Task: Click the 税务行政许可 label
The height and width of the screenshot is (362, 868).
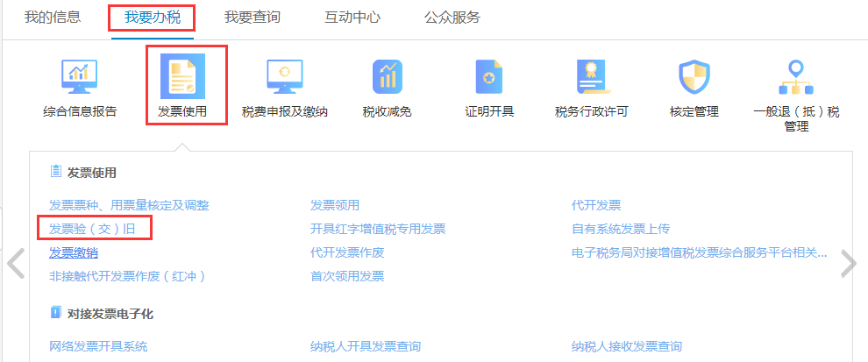Action: click(592, 112)
